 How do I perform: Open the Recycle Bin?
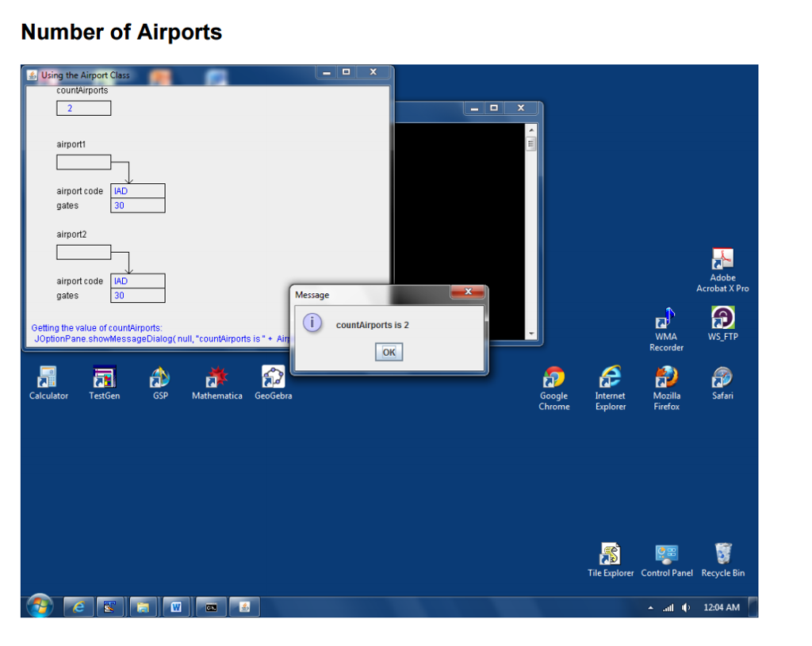tap(723, 560)
